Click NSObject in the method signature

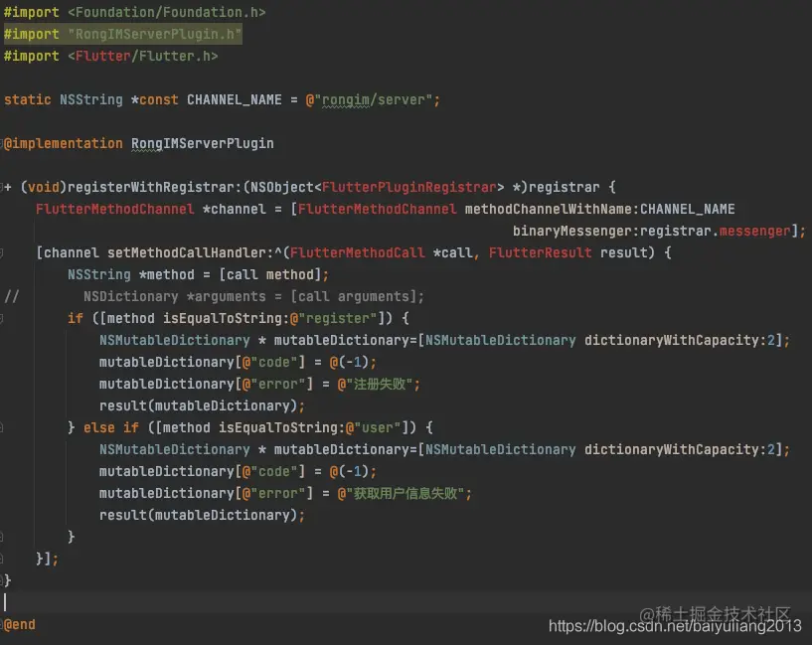coord(281,187)
